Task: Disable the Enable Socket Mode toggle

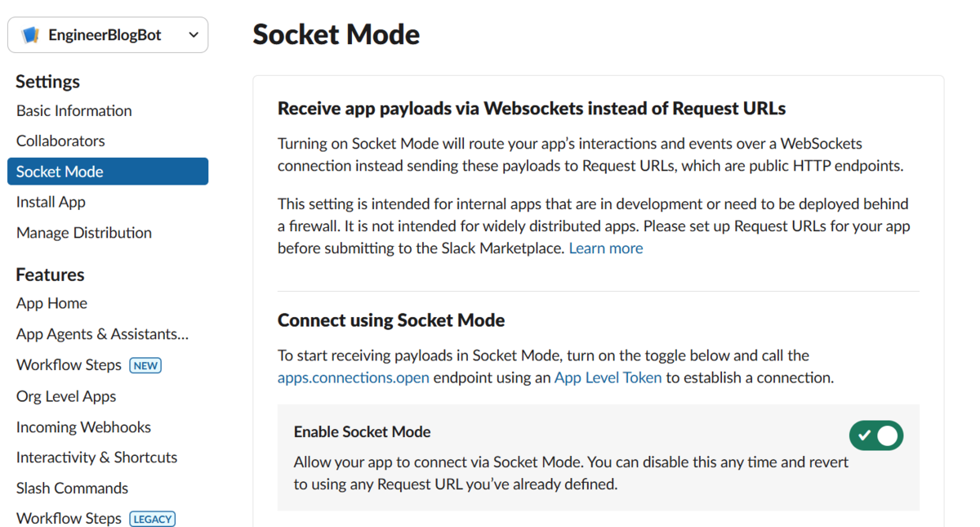Action: click(876, 435)
